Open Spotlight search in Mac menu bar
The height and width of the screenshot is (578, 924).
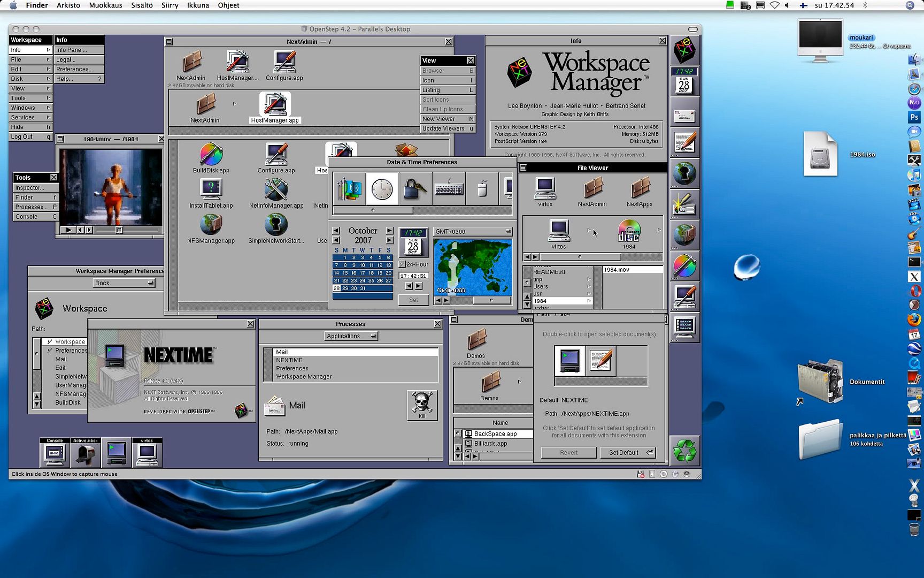910,5
